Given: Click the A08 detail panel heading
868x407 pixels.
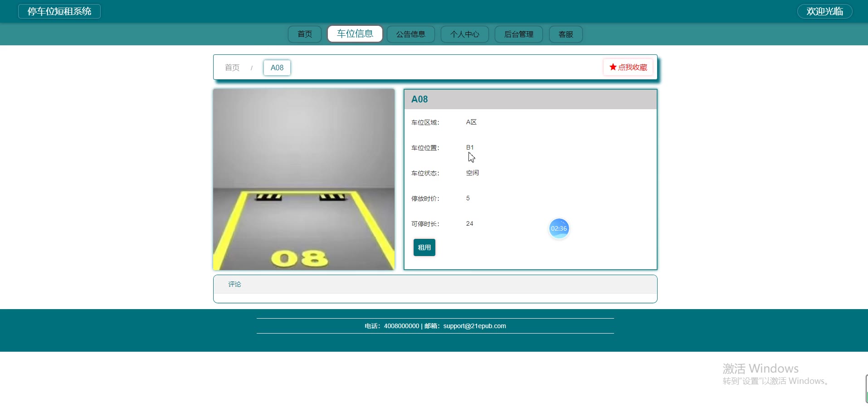Looking at the screenshot, I should (419, 99).
